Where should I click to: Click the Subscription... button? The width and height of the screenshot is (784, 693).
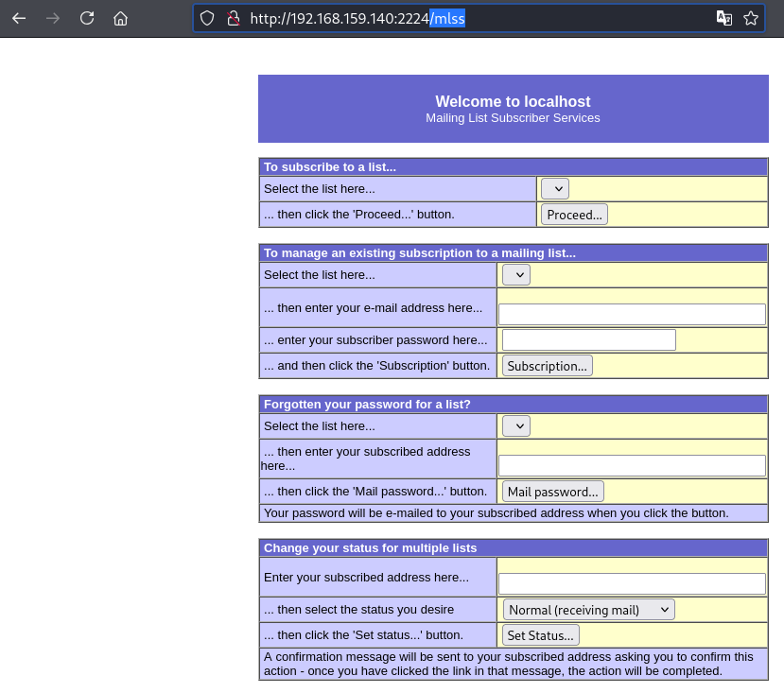point(547,366)
